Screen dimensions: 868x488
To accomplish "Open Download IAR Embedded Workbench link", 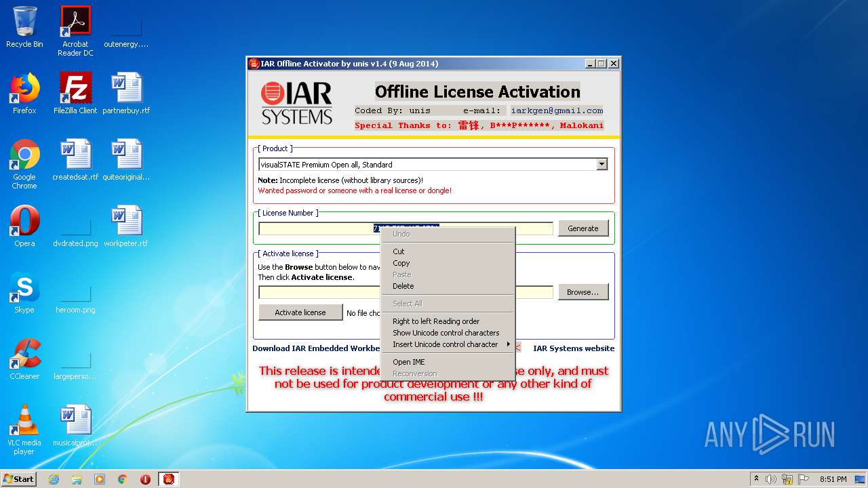I will (316, 348).
